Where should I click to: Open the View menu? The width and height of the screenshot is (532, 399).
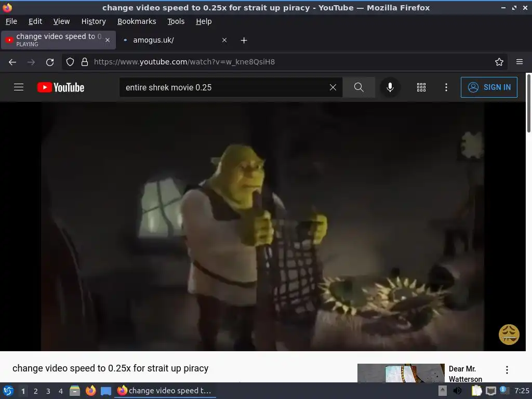pyautogui.click(x=61, y=21)
